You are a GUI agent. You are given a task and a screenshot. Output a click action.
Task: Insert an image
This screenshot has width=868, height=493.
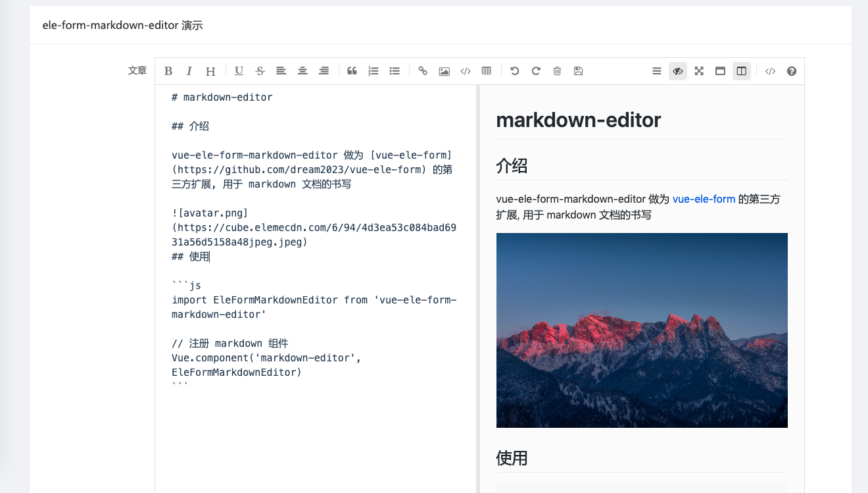445,71
